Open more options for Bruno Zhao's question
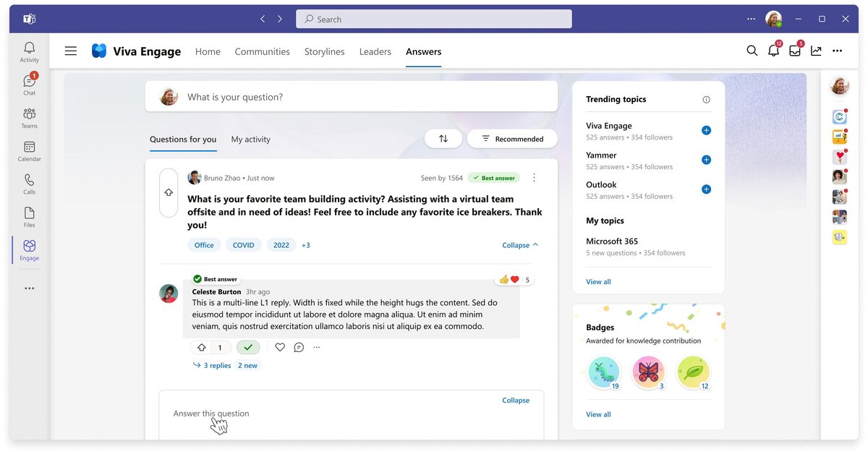 [x=535, y=178]
